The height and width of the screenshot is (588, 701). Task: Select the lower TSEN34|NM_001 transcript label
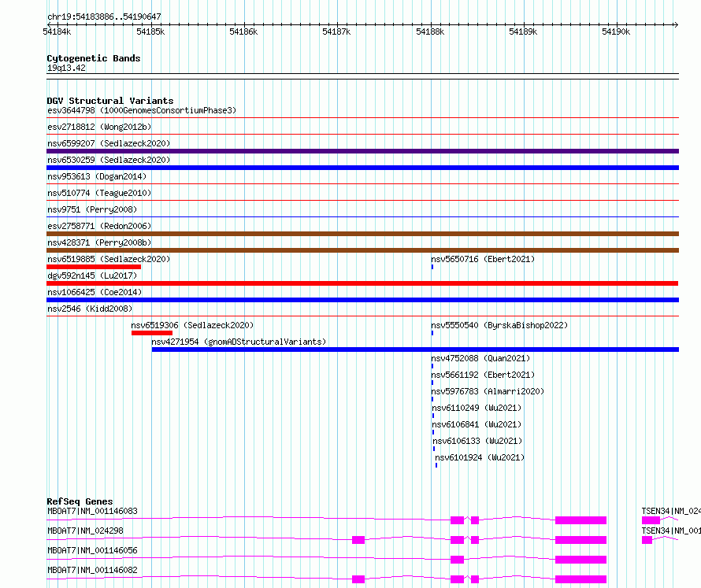(671, 531)
